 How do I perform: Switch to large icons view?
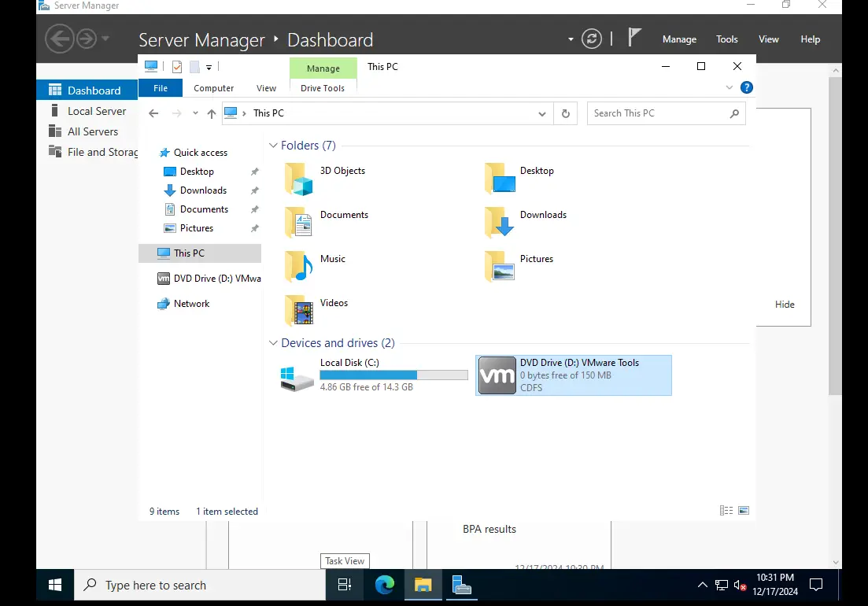tap(744, 510)
